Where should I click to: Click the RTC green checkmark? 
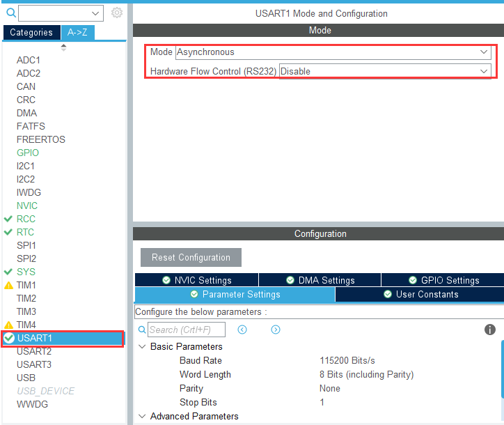click(x=8, y=232)
